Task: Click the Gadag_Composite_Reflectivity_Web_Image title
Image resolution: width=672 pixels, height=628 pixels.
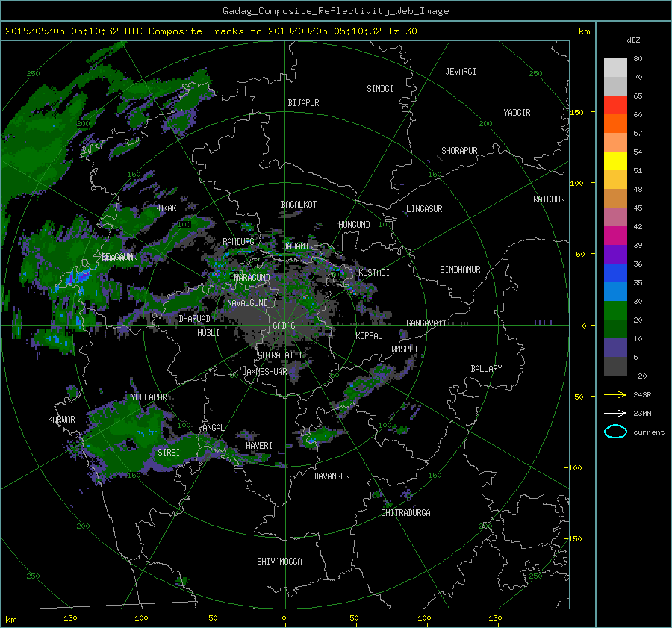Action: click(x=335, y=11)
